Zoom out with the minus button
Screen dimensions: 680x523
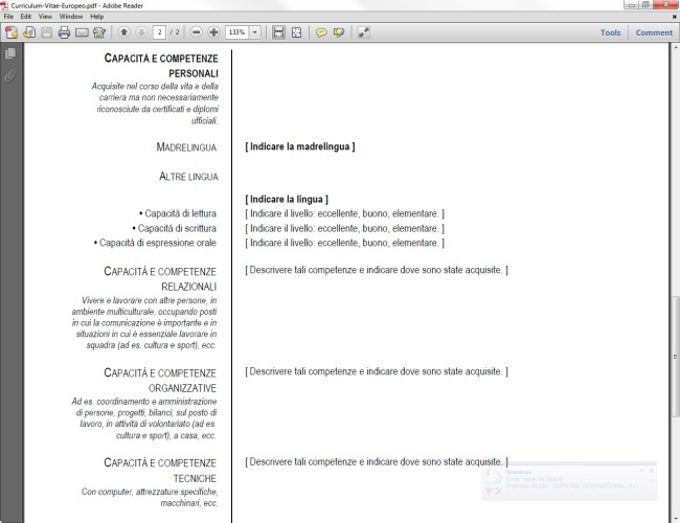(196, 32)
